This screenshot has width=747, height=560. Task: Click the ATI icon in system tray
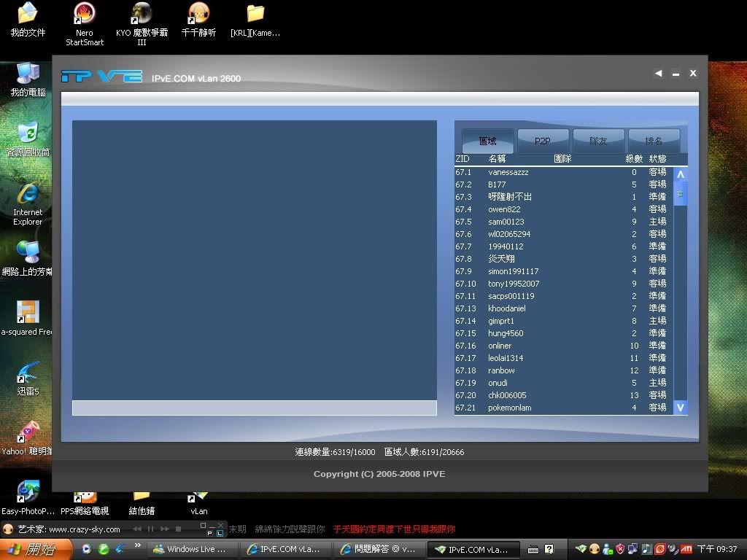pyautogui.click(x=686, y=549)
